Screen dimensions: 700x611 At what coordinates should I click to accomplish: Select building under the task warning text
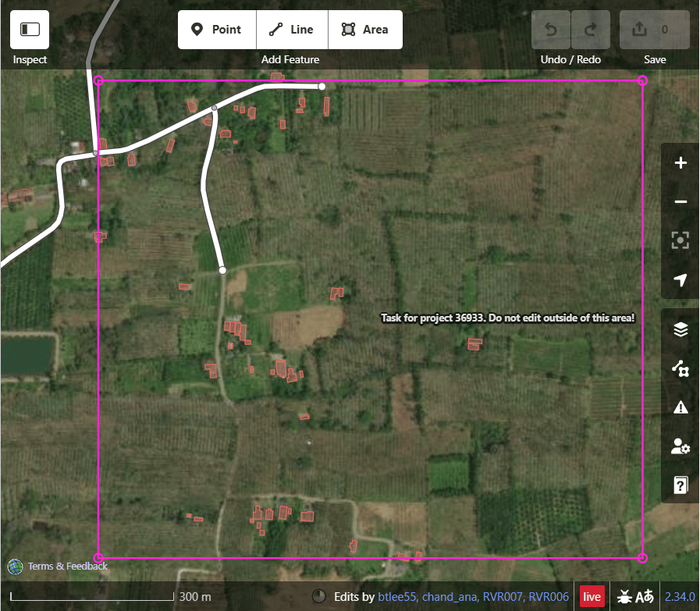coord(474,344)
